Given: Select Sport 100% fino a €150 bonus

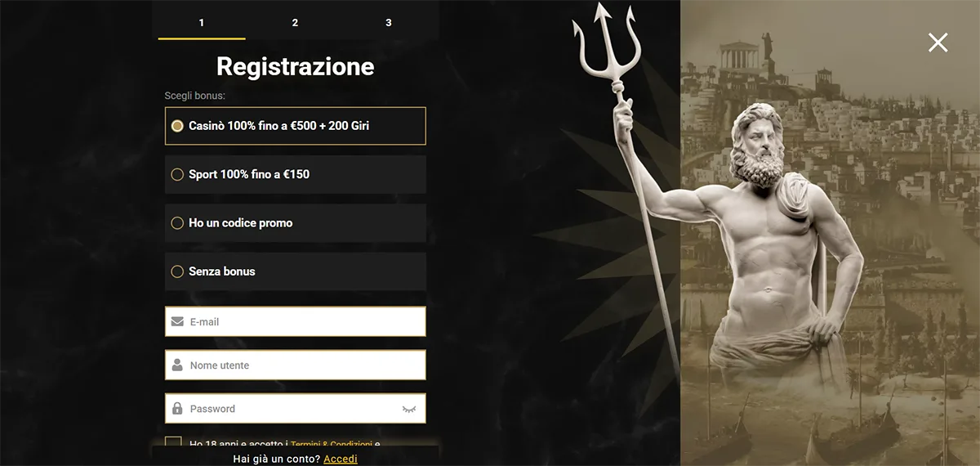Looking at the screenshot, I should [295, 174].
